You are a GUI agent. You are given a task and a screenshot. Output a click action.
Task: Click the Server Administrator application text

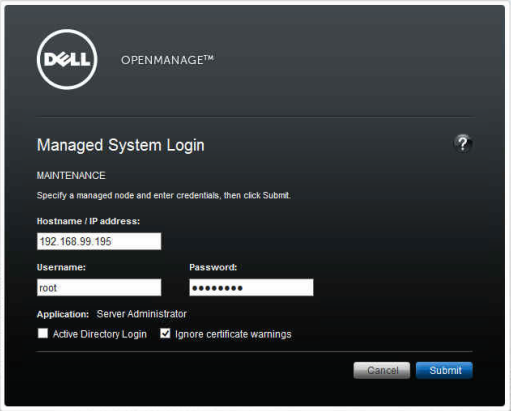[142, 314]
